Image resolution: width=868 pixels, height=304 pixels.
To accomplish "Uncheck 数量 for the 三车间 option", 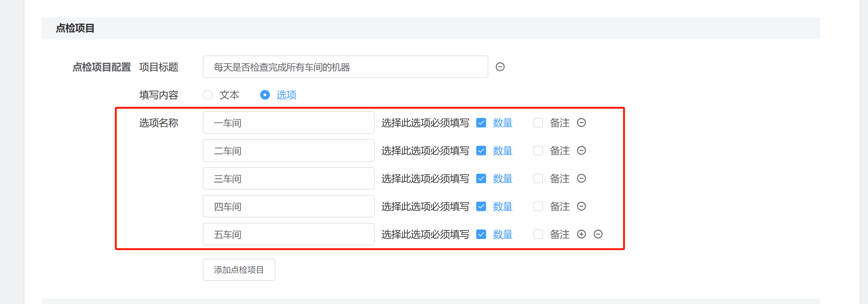I will (x=481, y=178).
